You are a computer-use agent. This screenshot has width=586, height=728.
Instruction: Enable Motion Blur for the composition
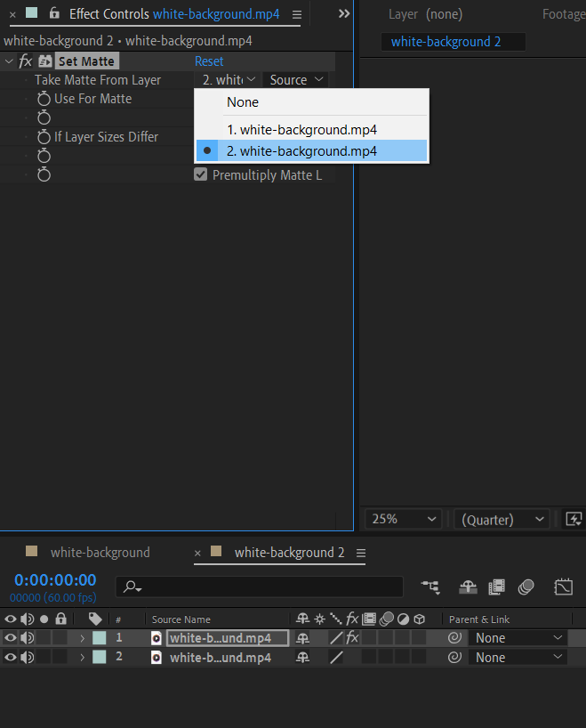pyautogui.click(x=526, y=587)
